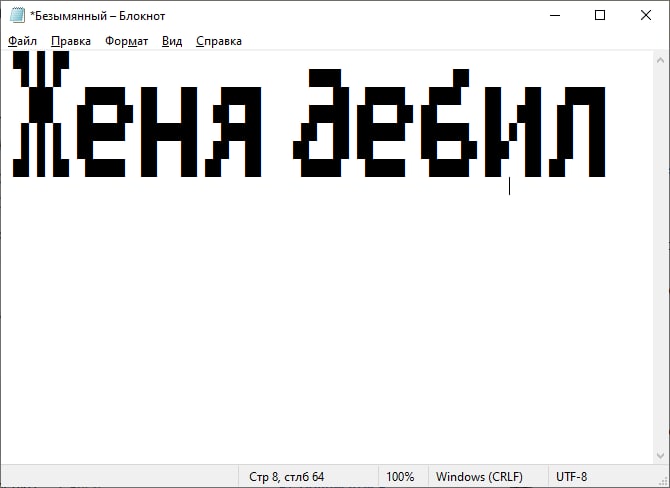Viewport: 670px width, 488px height.
Task: Click the window title '*Безымянный – Блокнот'
Action: coord(97,16)
